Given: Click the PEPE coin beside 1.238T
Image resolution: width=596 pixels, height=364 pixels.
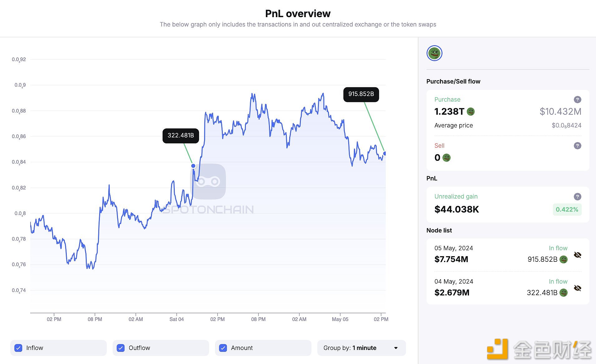Looking at the screenshot, I should pos(471,112).
